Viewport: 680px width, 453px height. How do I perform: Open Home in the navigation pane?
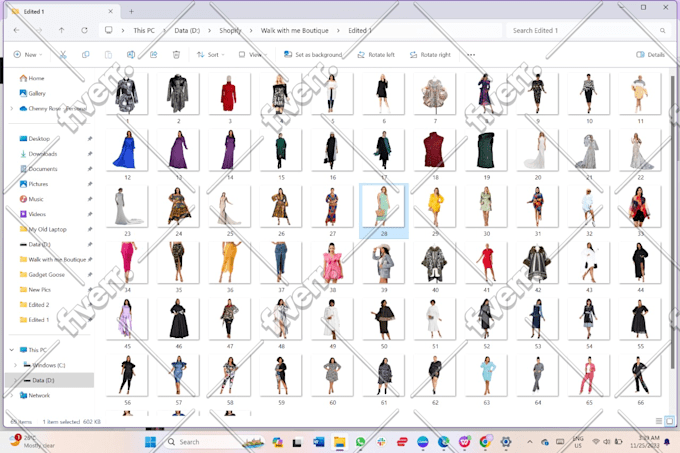pos(36,78)
